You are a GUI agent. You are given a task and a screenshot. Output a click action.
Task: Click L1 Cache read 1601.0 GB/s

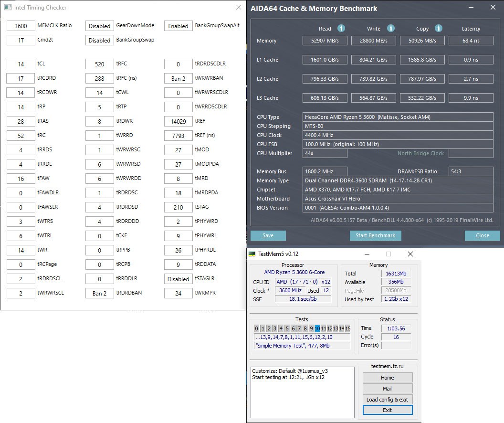[325, 60]
